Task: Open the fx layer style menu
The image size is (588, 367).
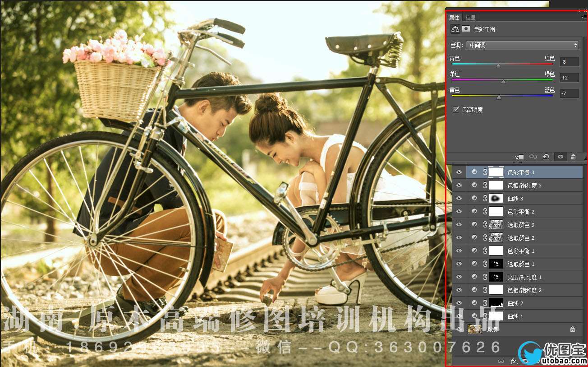Action: (514, 361)
